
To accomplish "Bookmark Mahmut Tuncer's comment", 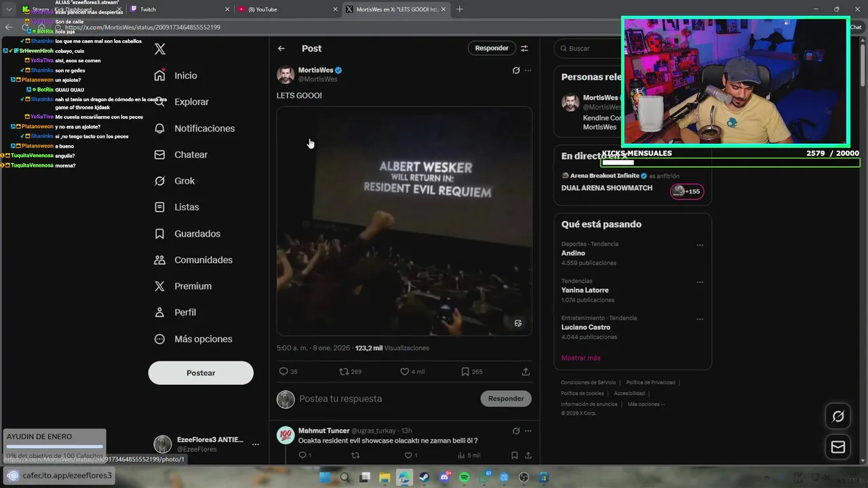I will pyautogui.click(x=515, y=455).
